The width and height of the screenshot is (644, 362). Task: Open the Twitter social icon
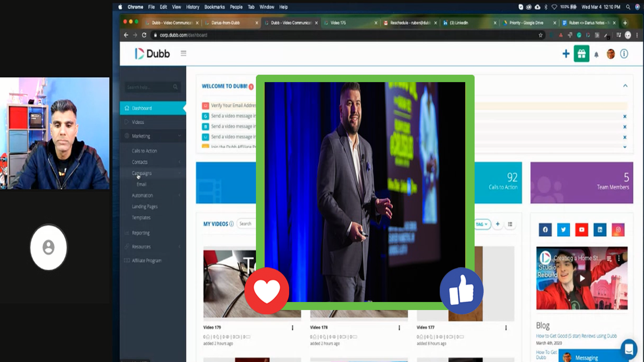[x=563, y=230]
